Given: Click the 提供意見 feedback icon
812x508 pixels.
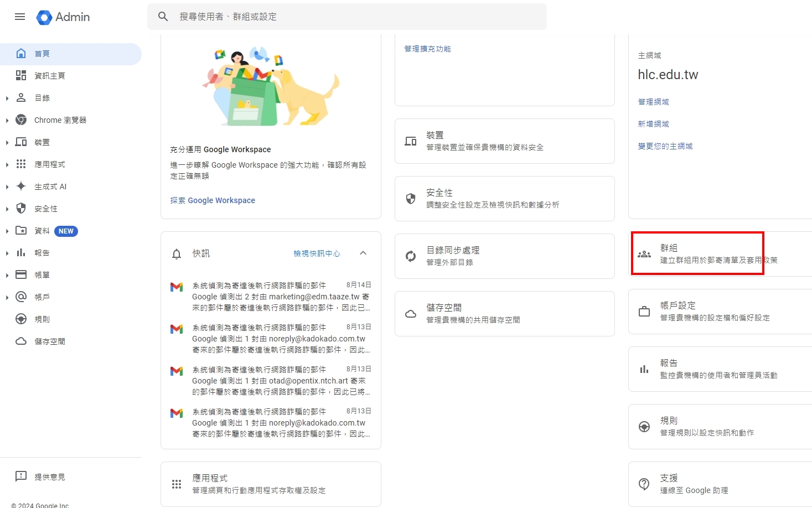Looking at the screenshot, I should (x=21, y=476).
